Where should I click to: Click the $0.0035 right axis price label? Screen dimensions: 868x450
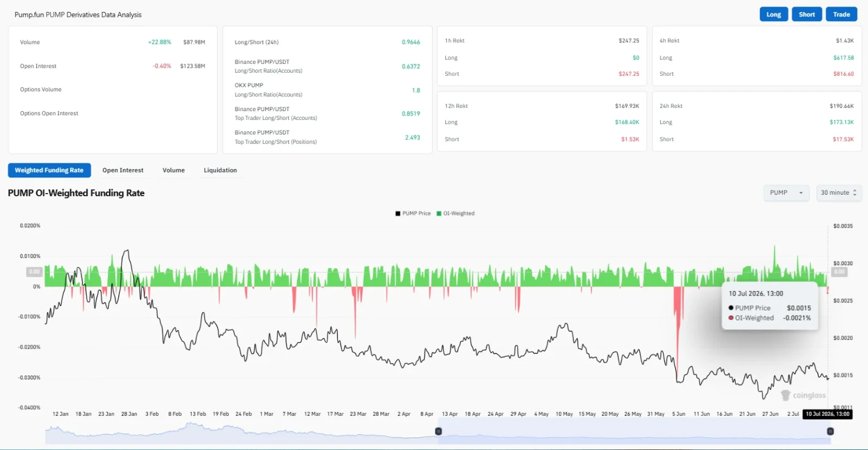point(843,226)
